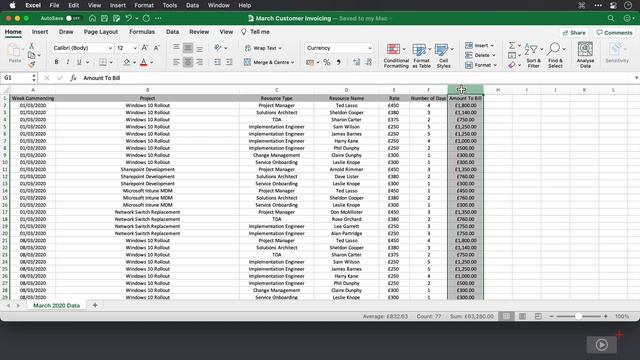Select column A header
Viewport: 640px width, 360px height.
[x=33, y=90]
